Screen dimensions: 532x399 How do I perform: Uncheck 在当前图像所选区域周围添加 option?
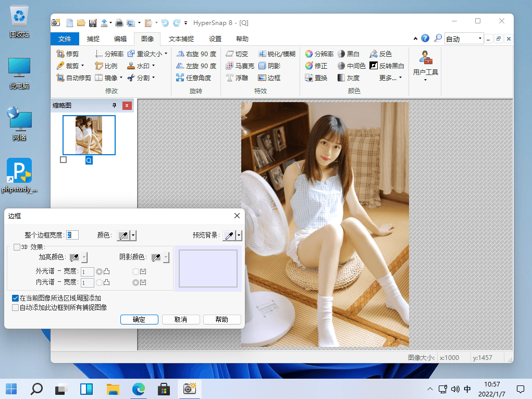[x=16, y=298]
